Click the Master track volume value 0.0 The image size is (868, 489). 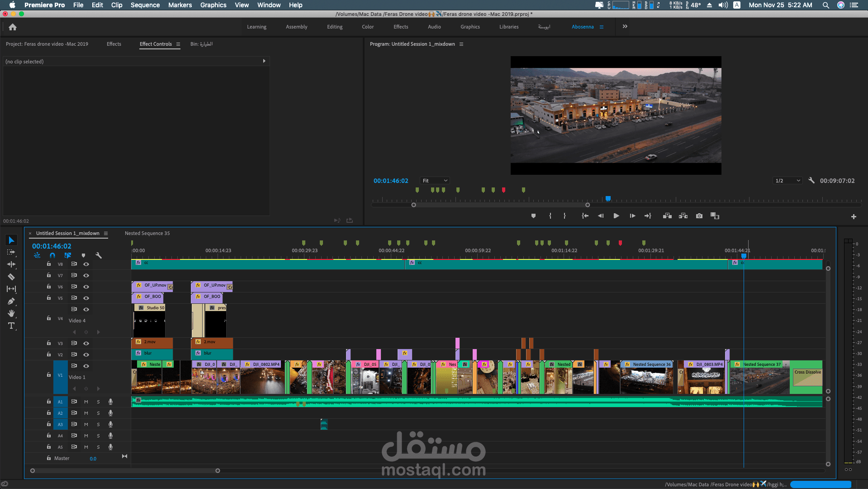coord(93,459)
